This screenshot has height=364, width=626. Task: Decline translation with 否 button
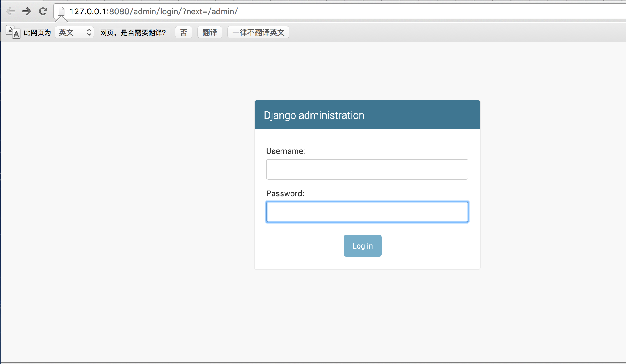click(183, 32)
